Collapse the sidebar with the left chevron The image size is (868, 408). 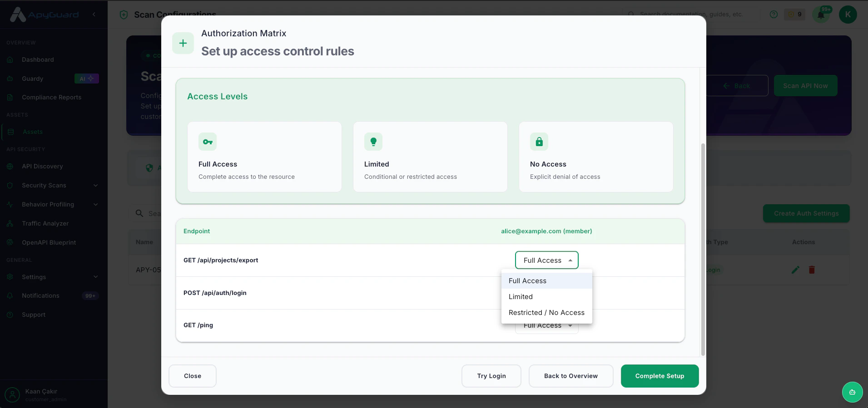point(94,15)
